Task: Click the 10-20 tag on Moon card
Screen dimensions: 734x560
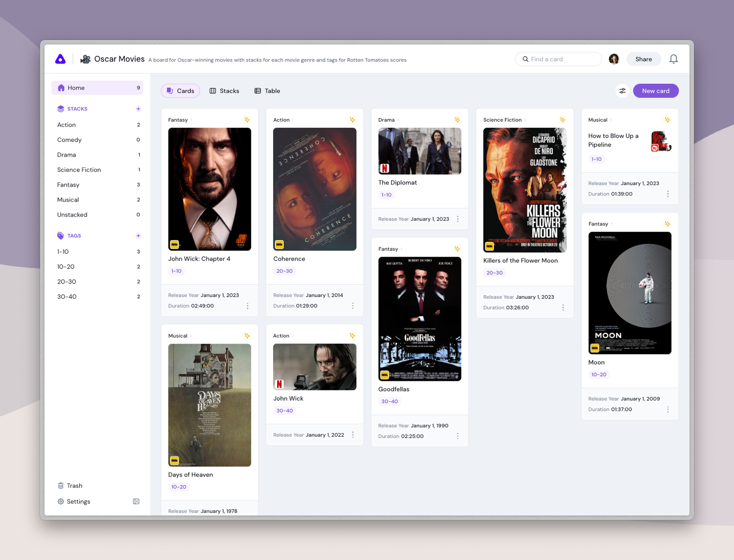Action: click(599, 374)
